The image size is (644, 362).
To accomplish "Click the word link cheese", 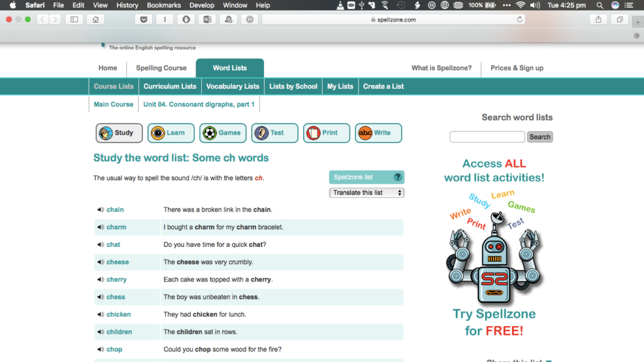I will coord(118,262).
